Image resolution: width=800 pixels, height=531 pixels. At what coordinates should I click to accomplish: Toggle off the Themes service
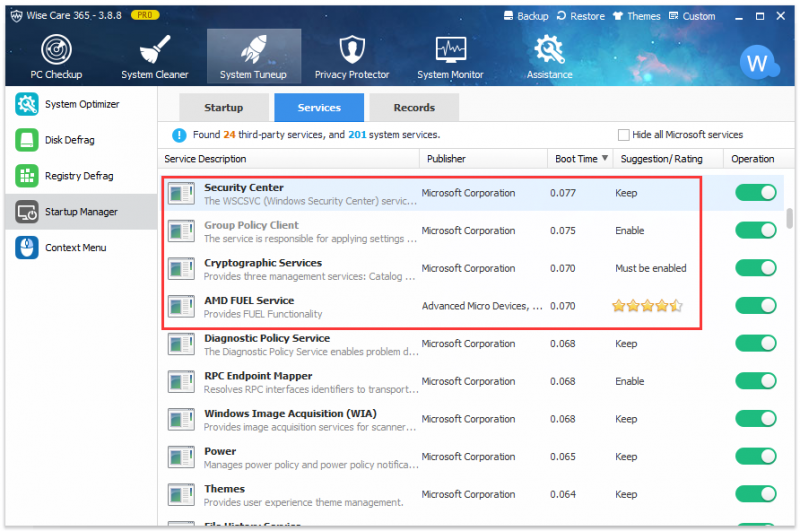756,494
